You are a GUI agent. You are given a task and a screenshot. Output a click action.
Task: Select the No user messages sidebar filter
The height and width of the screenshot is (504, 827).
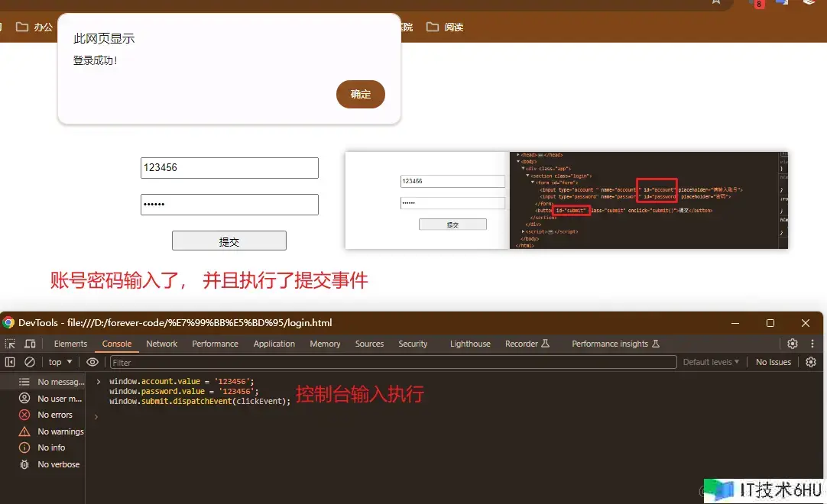(x=43, y=399)
